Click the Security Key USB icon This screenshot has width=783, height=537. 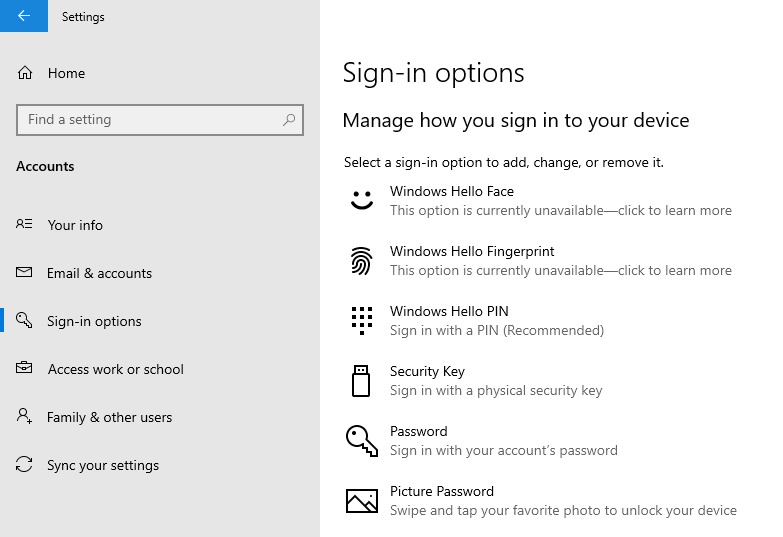361,381
